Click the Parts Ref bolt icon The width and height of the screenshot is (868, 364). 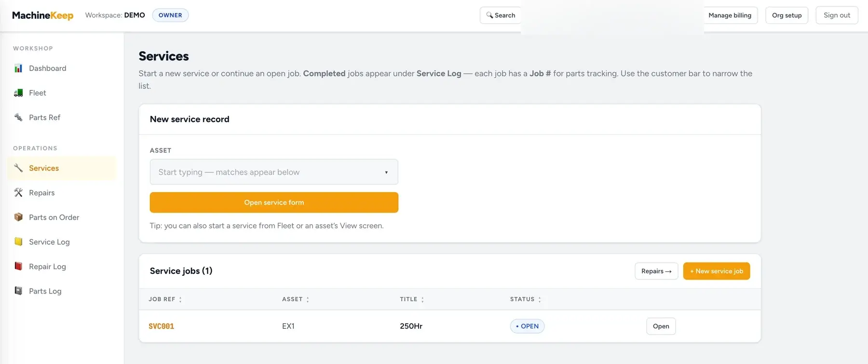point(18,117)
